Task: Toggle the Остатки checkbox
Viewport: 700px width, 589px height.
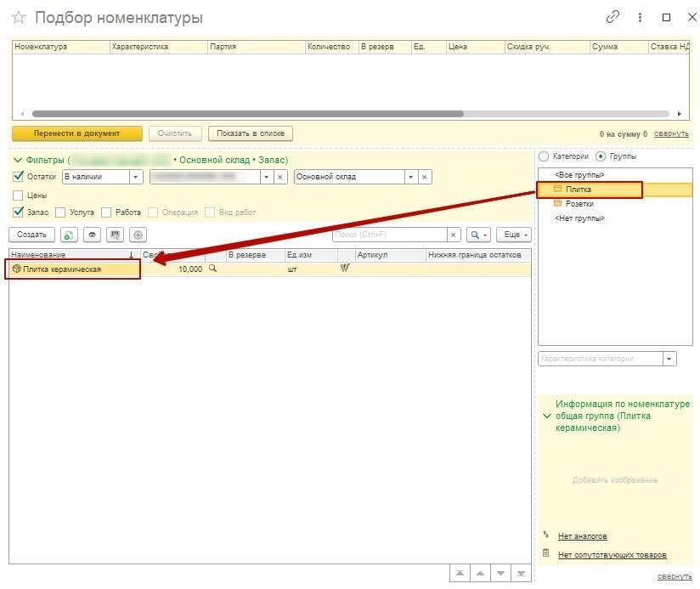Action: [x=19, y=177]
